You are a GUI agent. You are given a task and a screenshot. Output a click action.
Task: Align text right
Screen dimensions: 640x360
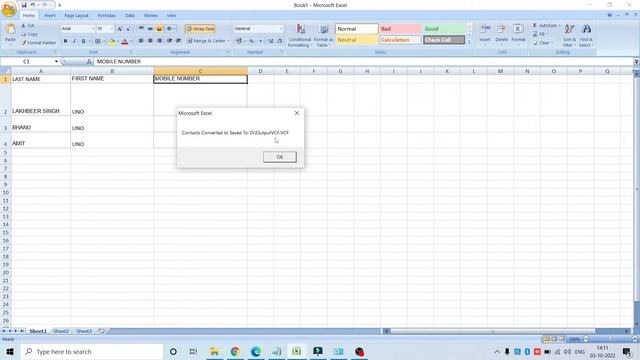[x=159, y=41]
